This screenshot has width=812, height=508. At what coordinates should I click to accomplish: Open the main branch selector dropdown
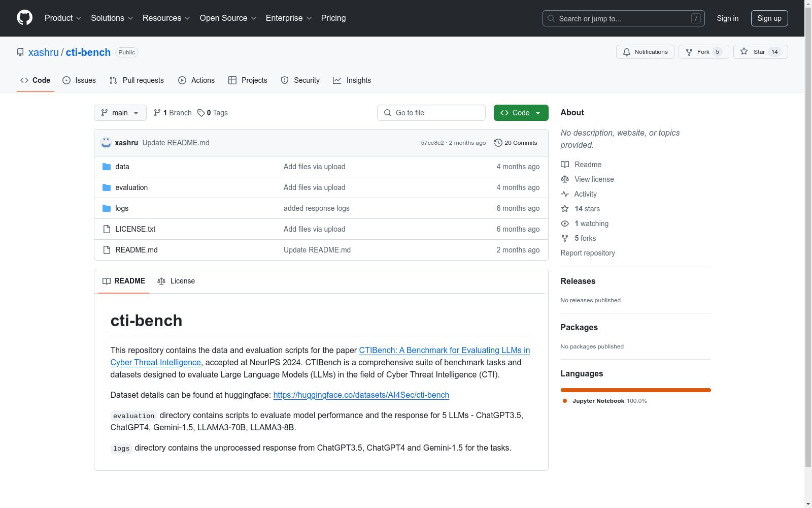click(x=120, y=113)
